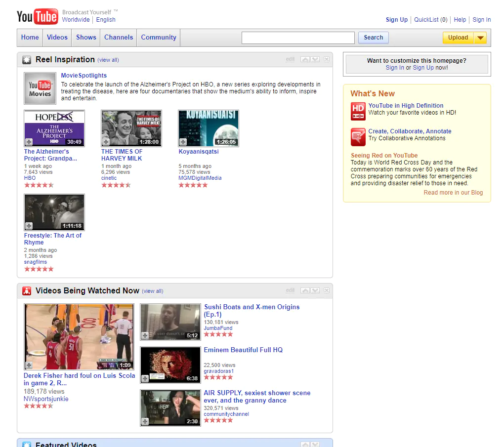Add Sushi Boats video to QuickList
504x447 pixels.
point(145,335)
